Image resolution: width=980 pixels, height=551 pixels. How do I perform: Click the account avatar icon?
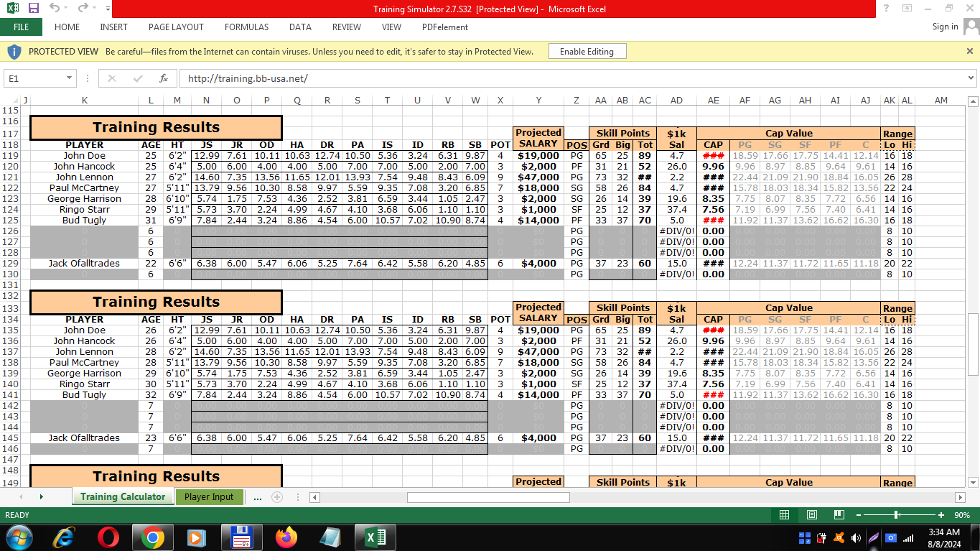[x=971, y=27]
